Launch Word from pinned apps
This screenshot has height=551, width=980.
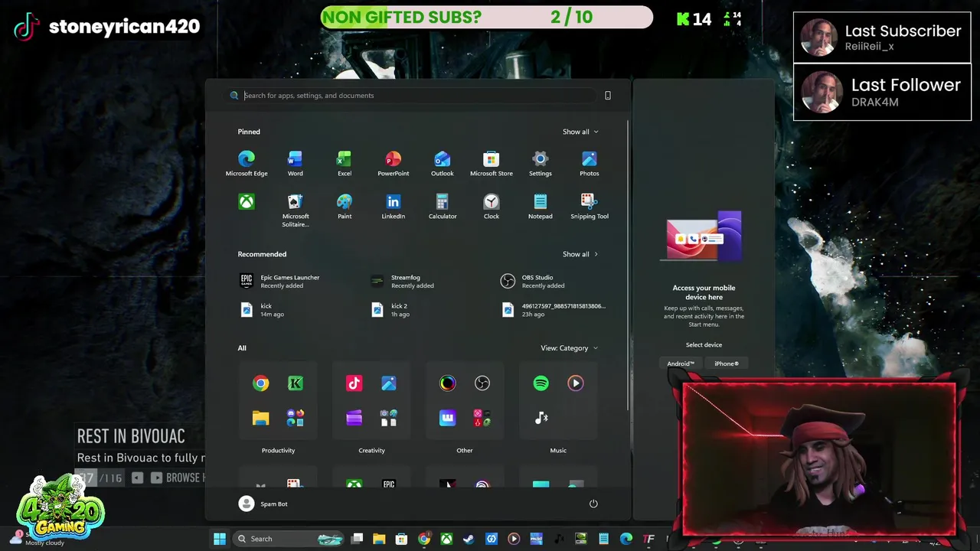tap(296, 163)
